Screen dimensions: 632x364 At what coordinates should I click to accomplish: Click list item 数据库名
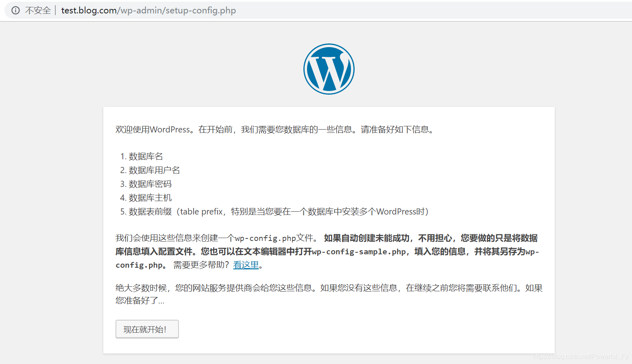(146, 156)
